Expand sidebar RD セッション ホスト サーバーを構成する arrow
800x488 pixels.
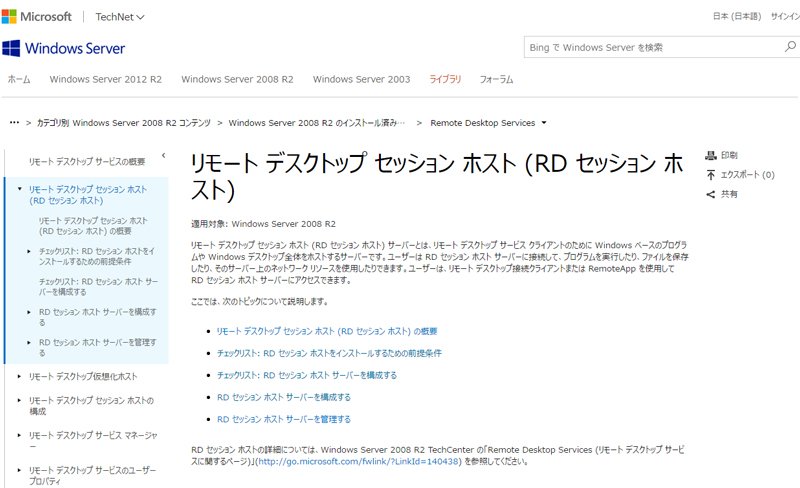click(29, 312)
